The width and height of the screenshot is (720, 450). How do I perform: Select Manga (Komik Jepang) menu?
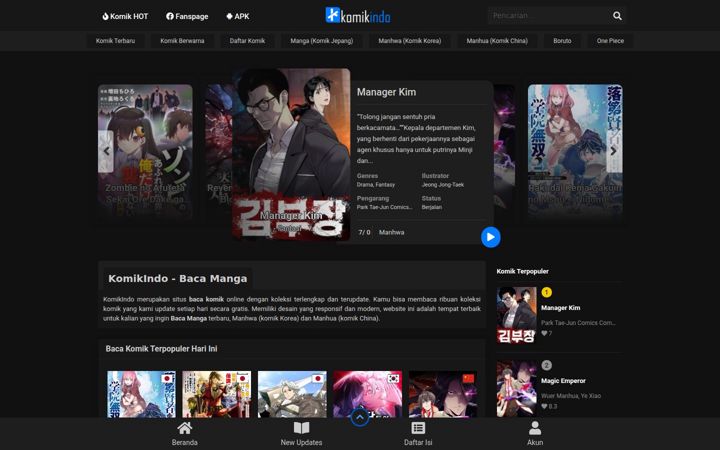pos(321,41)
